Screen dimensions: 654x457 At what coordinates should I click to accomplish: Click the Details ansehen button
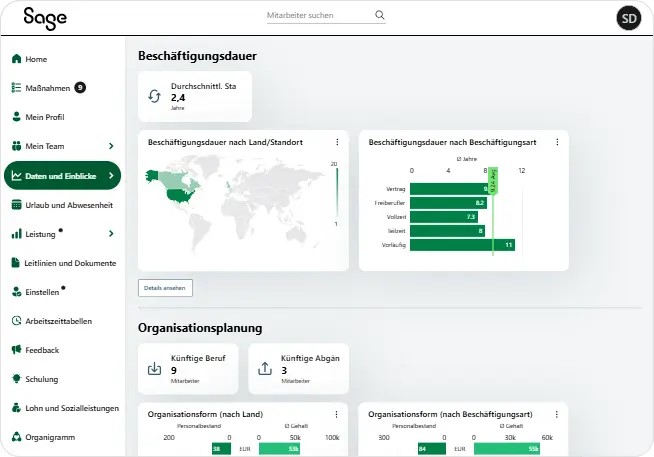pyautogui.click(x=165, y=288)
